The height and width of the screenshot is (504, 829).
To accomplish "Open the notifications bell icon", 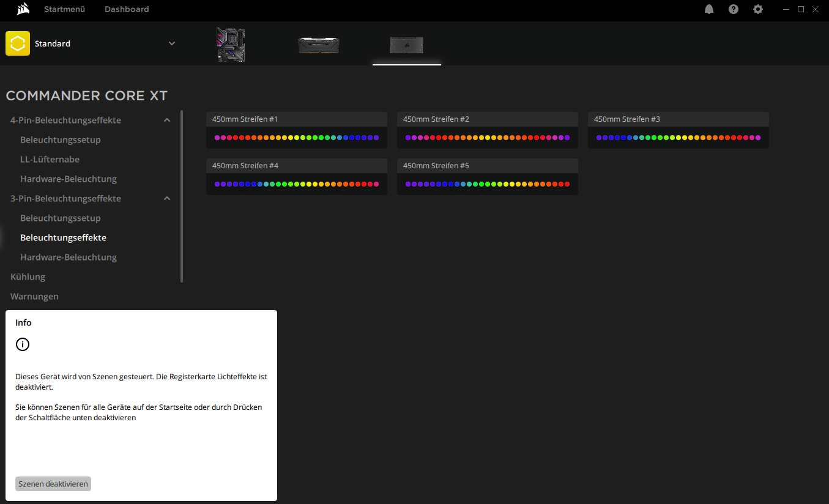I will click(x=709, y=9).
